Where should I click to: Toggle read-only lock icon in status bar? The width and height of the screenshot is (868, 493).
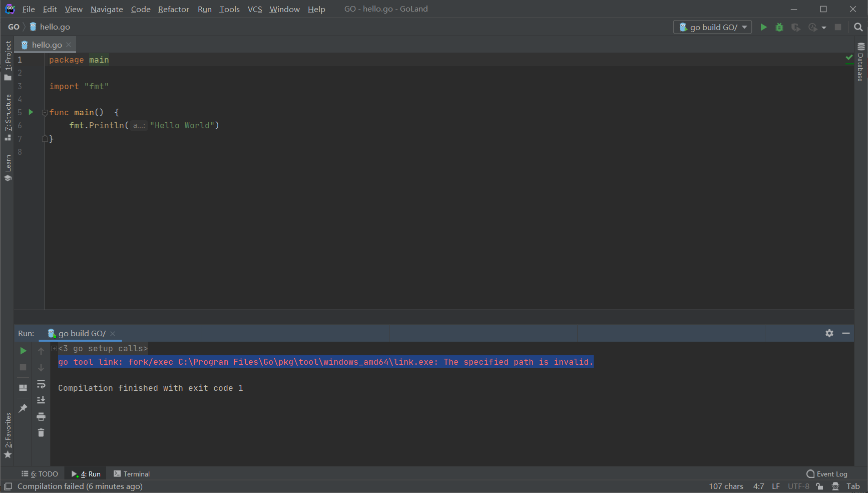(819, 486)
